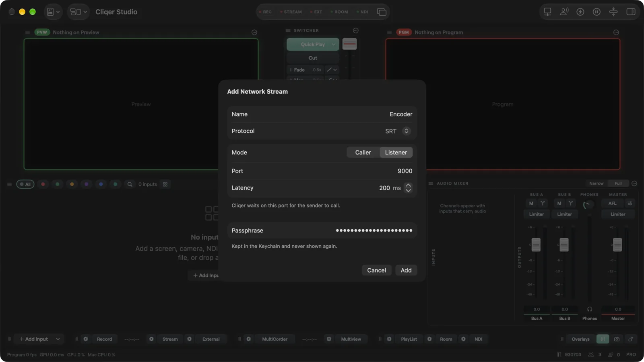Click Cancel in Add Network Stream dialog

click(376, 270)
